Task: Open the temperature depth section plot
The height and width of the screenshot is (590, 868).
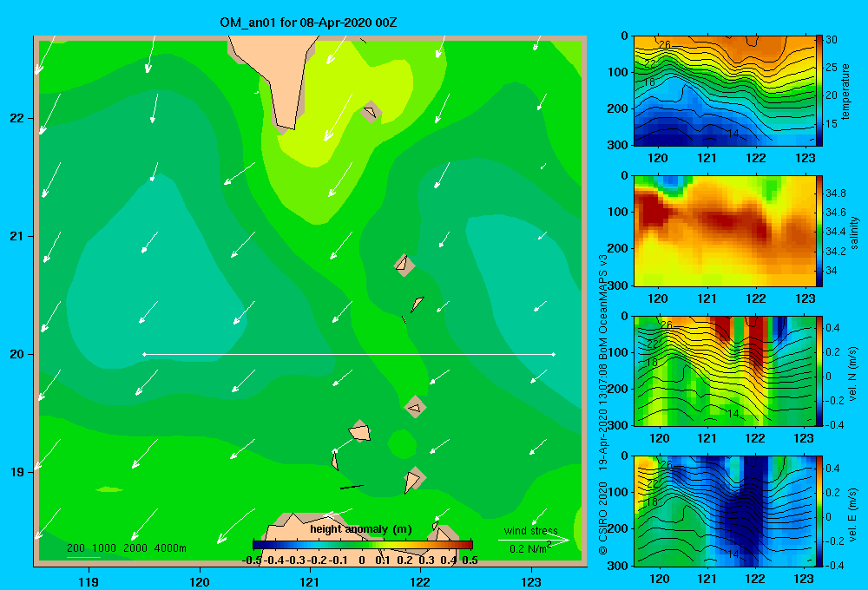Action: 725,91
